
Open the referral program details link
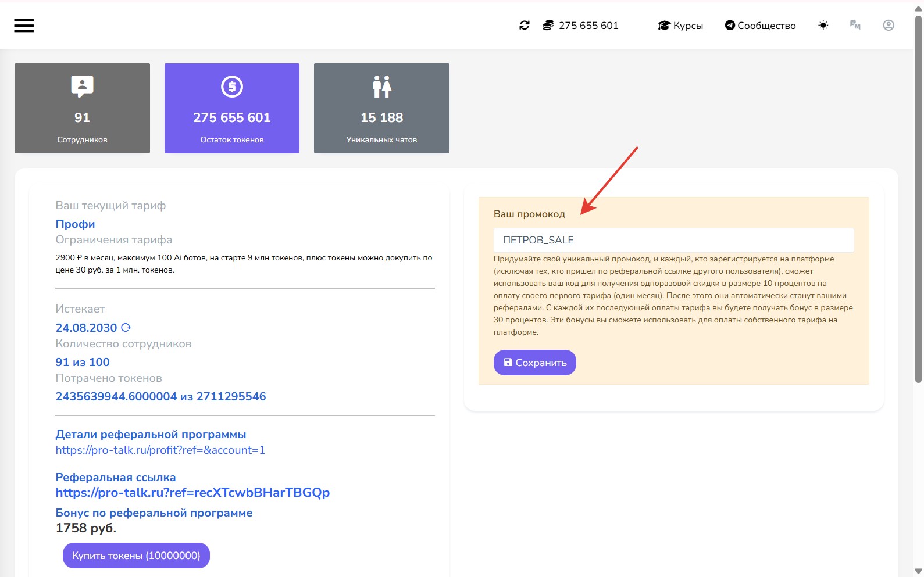coord(160,450)
